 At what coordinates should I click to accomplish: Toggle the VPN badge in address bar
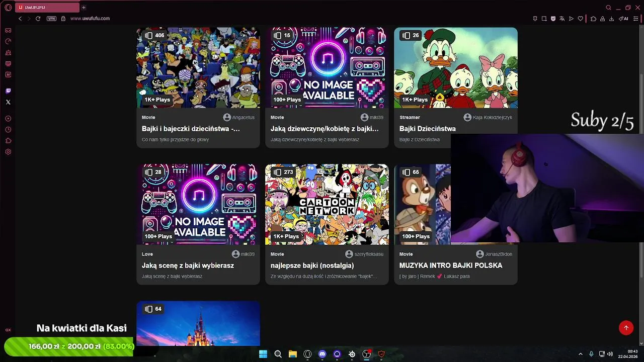[51, 19]
